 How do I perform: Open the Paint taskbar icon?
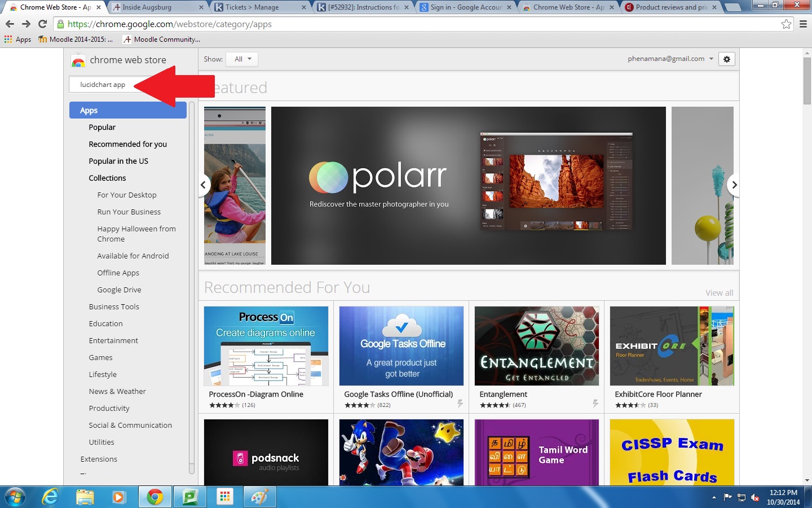tap(259, 497)
